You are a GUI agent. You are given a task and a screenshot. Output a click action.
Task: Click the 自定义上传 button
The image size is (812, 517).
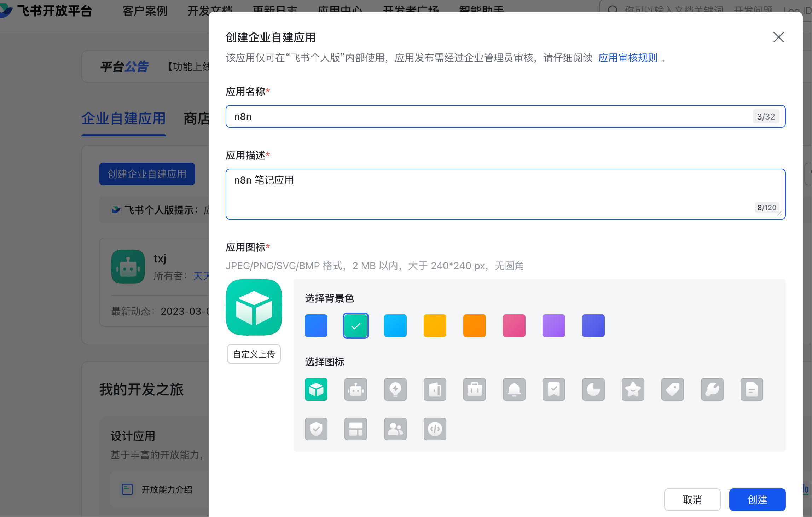[x=254, y=354]
